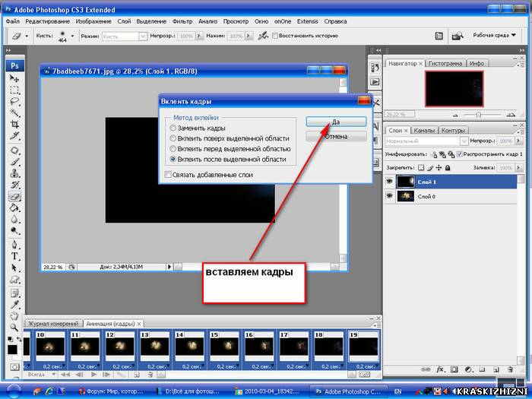The height and width of the screenshot is (399, 532).
Task: Choose 'Вклеить после выделенной области' option
Action: point(173,159)
